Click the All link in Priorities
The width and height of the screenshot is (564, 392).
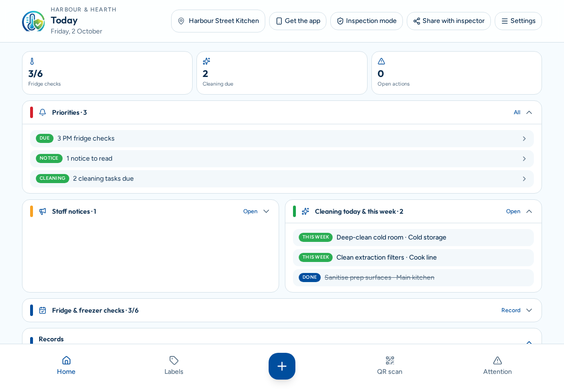[x=517, y=112]
